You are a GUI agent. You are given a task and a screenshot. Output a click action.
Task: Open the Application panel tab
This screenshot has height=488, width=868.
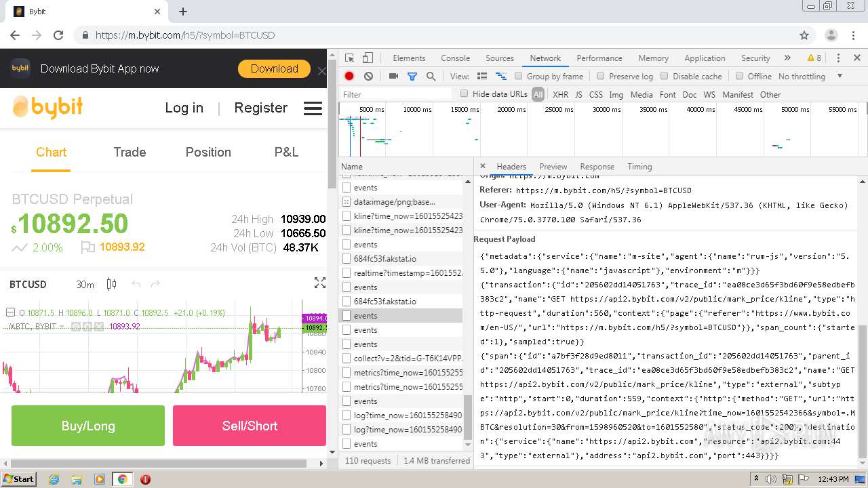(x=705, y=58)
